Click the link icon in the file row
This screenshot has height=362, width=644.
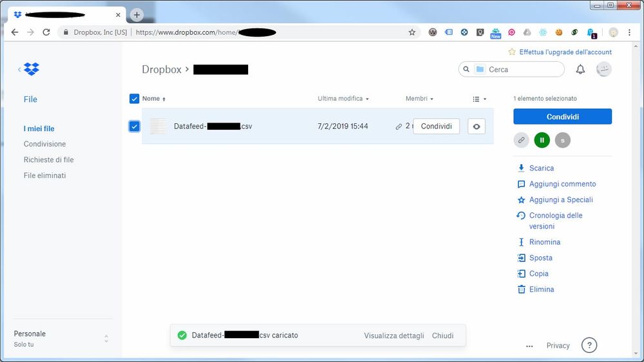(x=398, y=126)
